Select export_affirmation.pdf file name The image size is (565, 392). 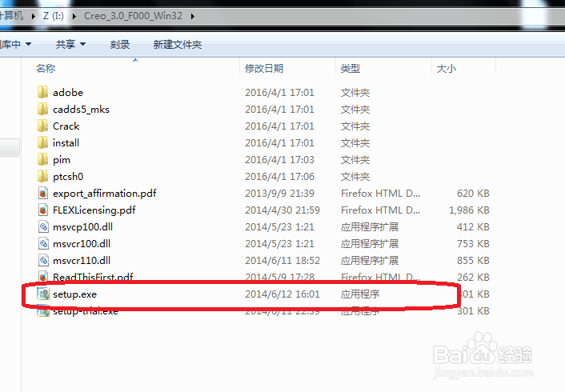point(105,194)
